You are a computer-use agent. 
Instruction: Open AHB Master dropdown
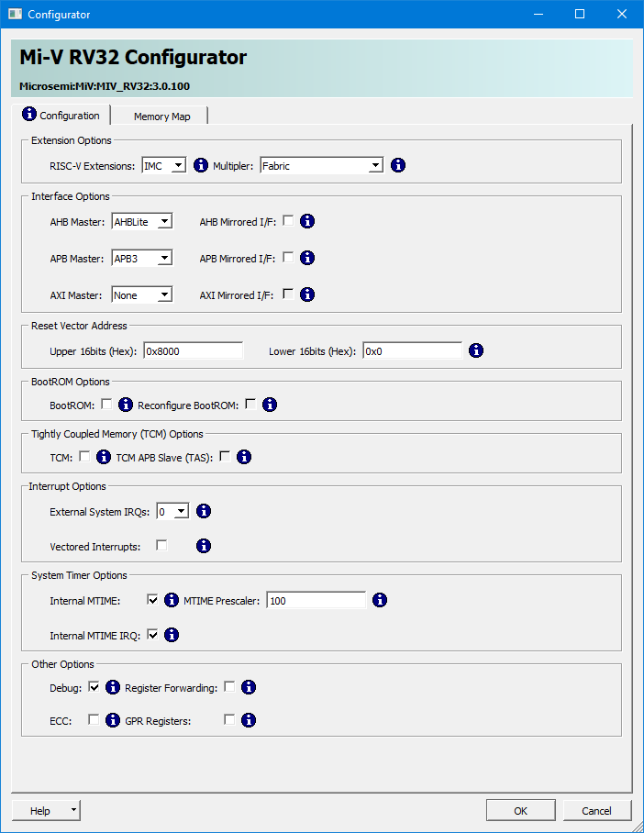click(142, 221)
